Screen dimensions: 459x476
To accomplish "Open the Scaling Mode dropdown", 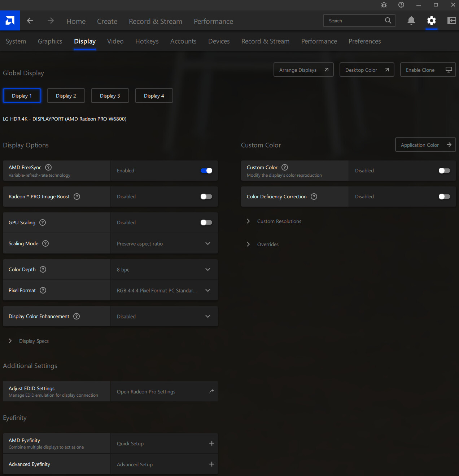I will coord(164,243).
